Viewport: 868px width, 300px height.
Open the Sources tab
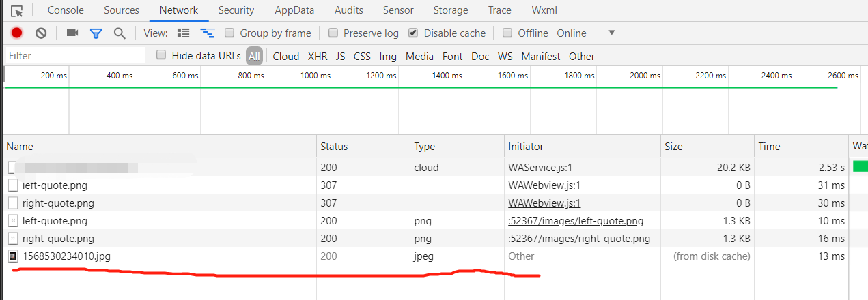(122, 10)
